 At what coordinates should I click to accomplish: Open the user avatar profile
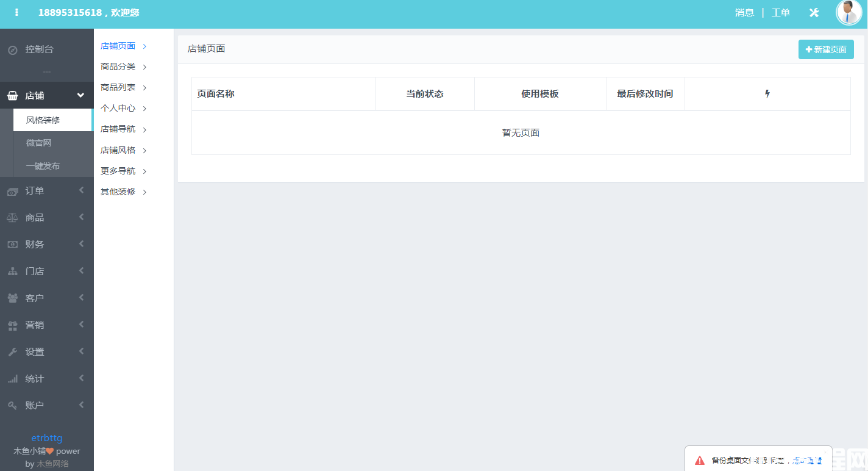pyautogui.click(x=849, y=12)
